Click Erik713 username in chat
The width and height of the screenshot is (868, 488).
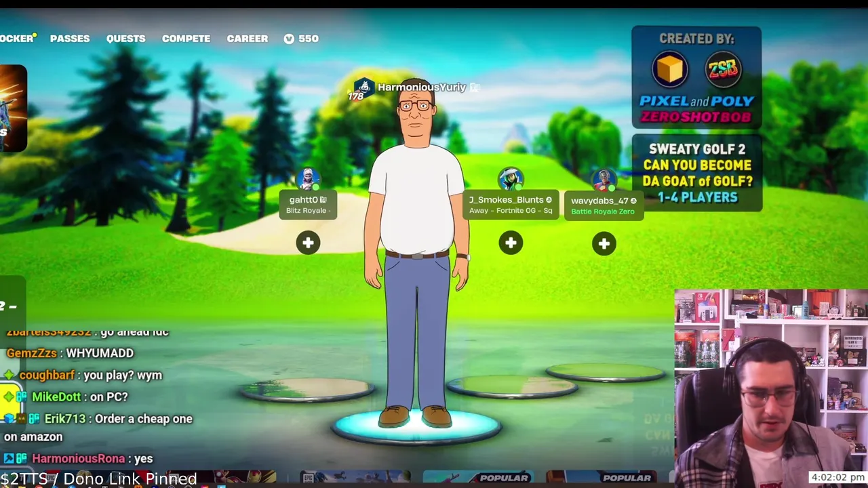tap(65, 418)
